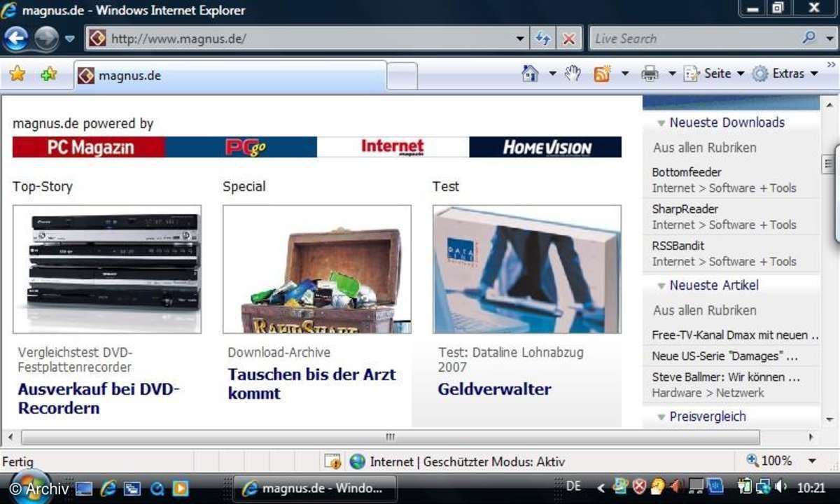Image resolution: width=840 pixels, height=504 pixels.
Task: Open the SharpReader download link
Action: (685, 209)
